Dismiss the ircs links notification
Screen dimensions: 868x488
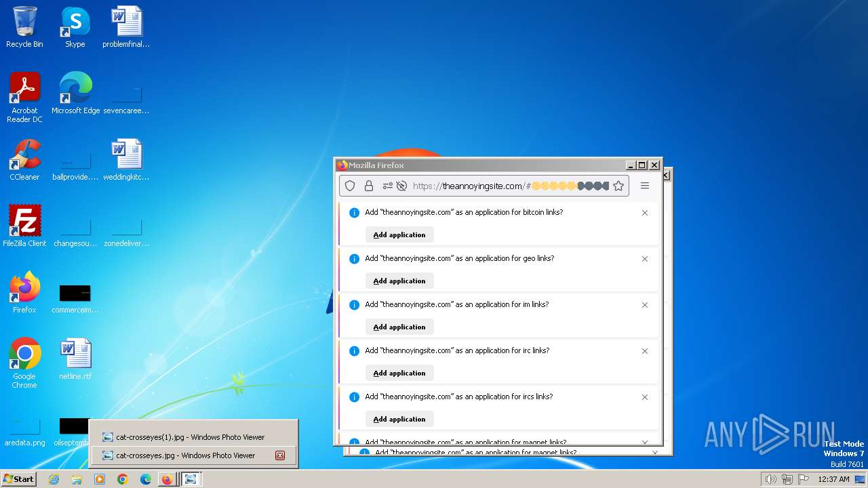pos(645,397)
